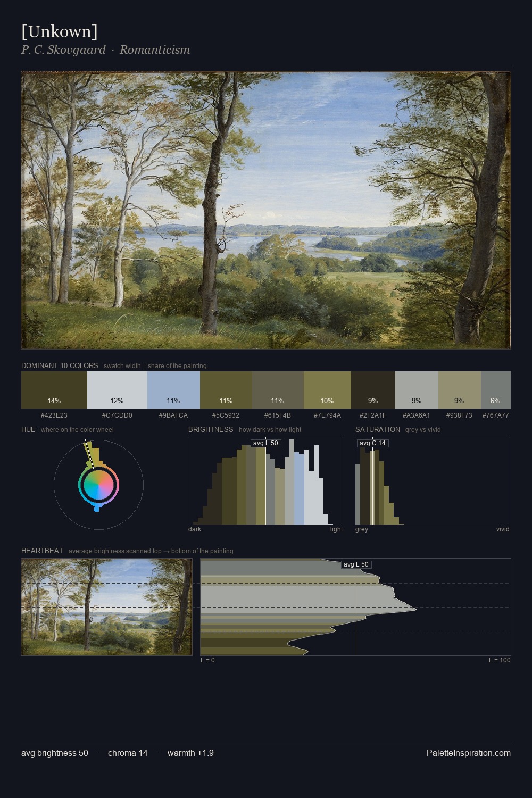Click the 'SATURATION' section heading

[x=378, y=429]
